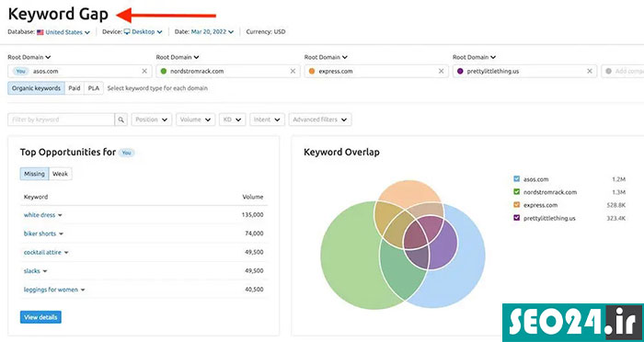Open Root Domain dropdown above prettylittlething.us

(474, 58)
